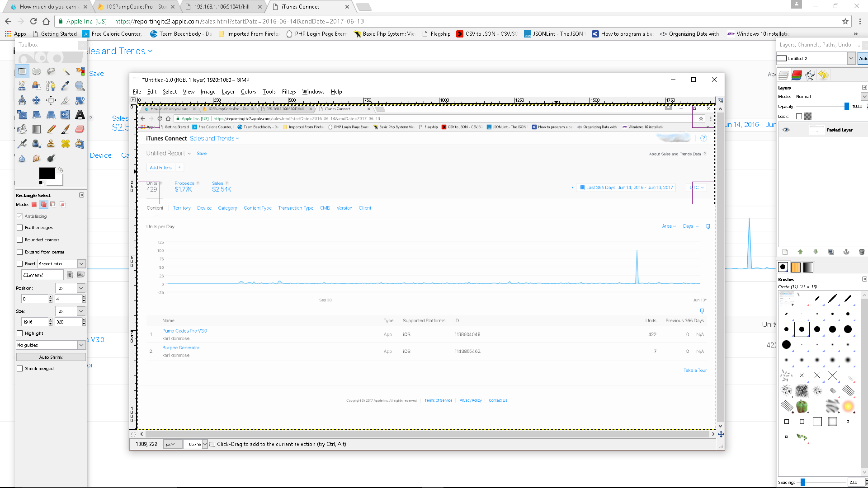868x488 pixels.
Task: Select the Free Select lasso tool
Action: point(51,71)
